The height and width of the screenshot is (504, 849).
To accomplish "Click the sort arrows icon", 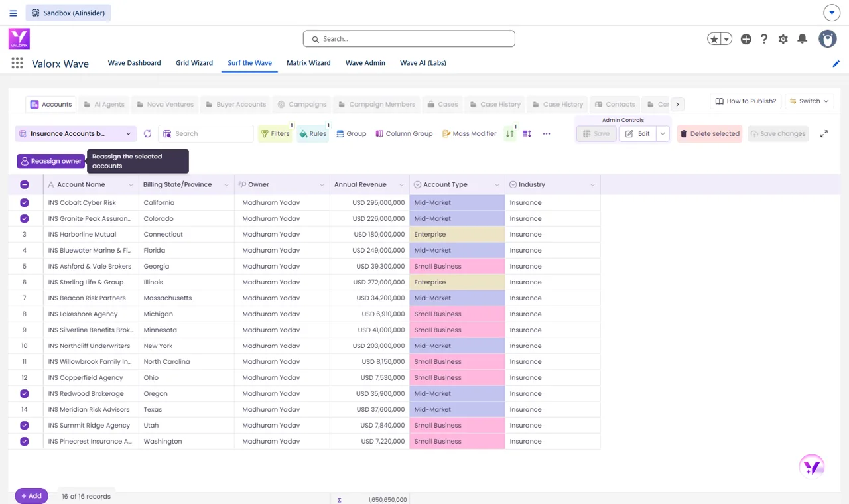I will (509, 133).
